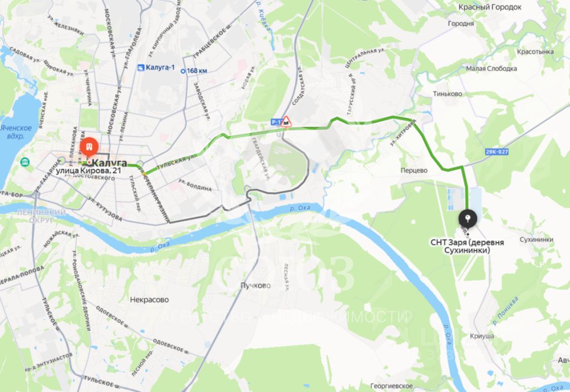This screenshot has width=570, height=392.
Task: Click the Яченское вдхр. reservoir label
Action: point(16,132)
